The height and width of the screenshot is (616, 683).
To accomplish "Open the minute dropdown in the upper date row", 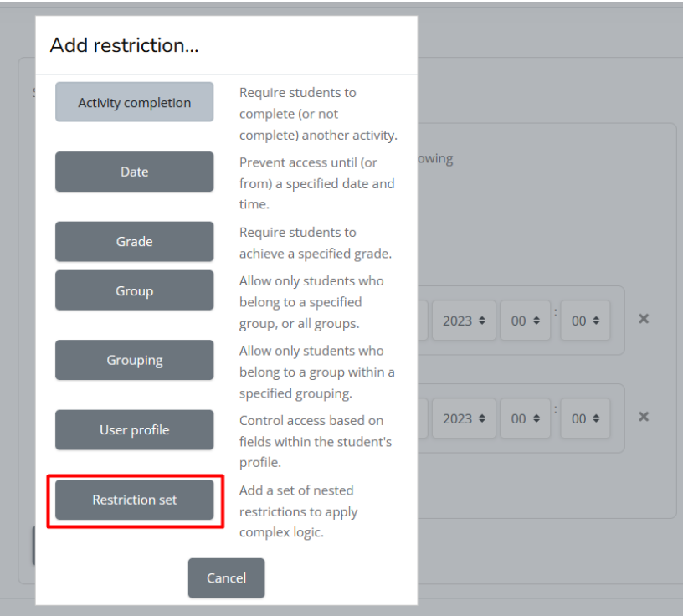I will click(x=585, y=321).
